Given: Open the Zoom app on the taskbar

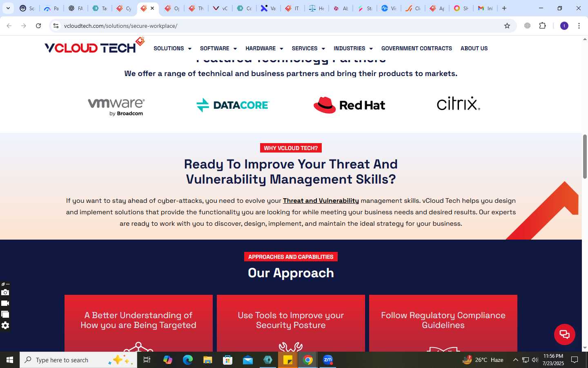Looking at the screenshot, I should click(328, 360).
